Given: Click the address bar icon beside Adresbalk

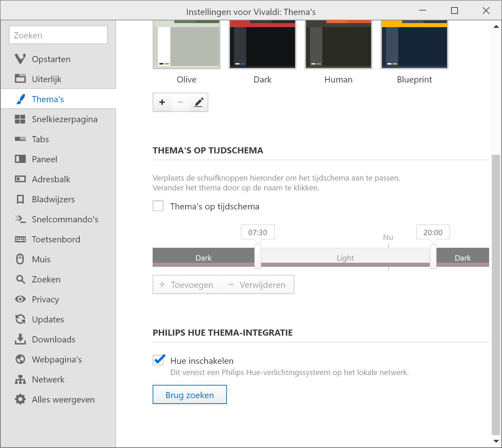Looking at the screenshot, I should pos(20,179).
